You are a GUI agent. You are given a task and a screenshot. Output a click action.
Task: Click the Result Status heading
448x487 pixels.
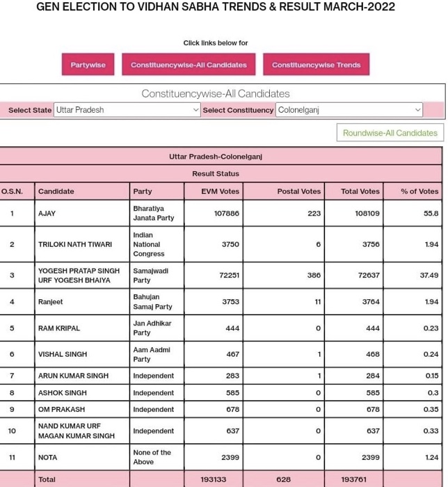pos(216,174)
